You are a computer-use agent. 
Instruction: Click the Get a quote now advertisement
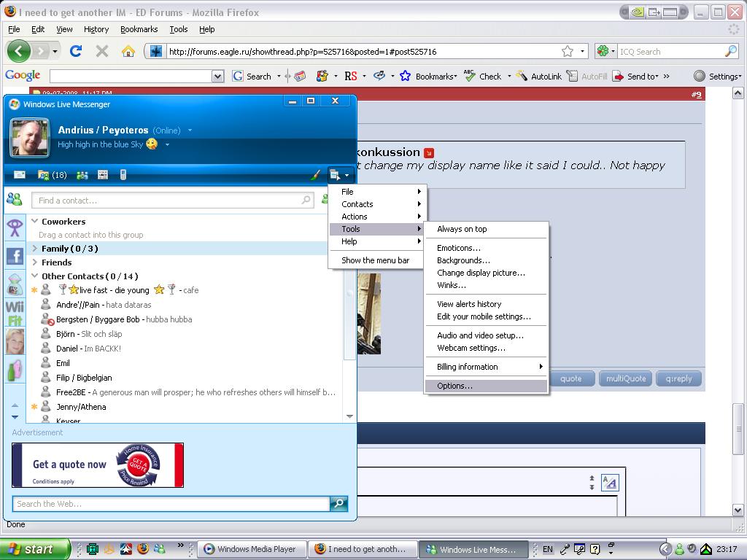(x=98, y=465)
